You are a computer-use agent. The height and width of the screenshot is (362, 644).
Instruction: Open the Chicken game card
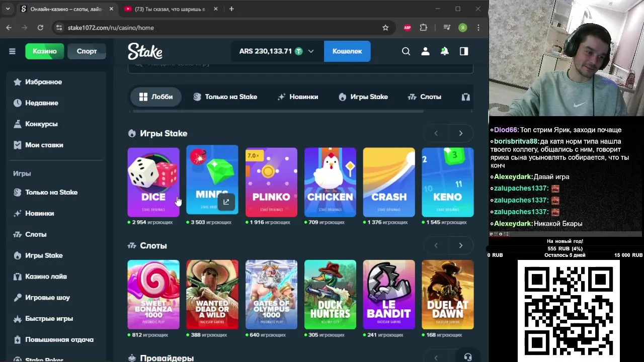[x=330, y=182]
